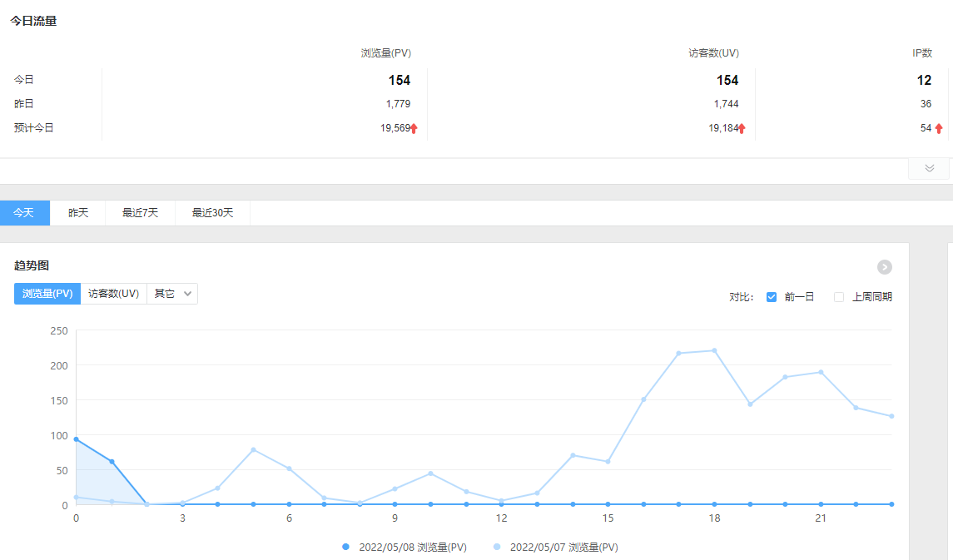Toggle the 2022/05/07 浏览量(PV) legend dot
The width and height of the screenshot is (953, 560).
[498, 548]
